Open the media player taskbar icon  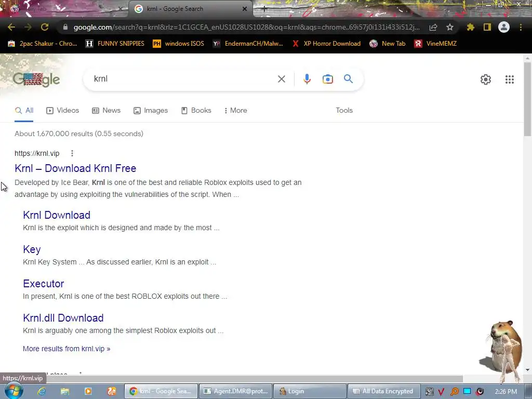point(88,391)
